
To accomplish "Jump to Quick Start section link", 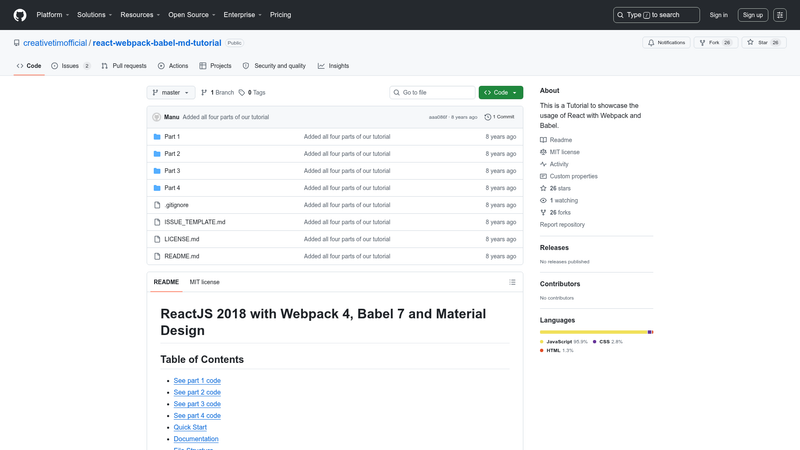I will click(x=190, y=427).
